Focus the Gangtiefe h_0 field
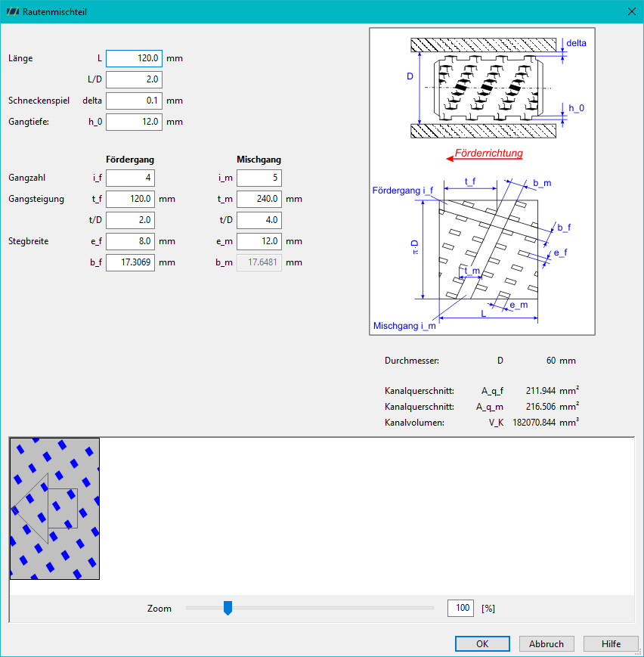The width and height of the screenshot is (644, 657). tap(134, 122)
